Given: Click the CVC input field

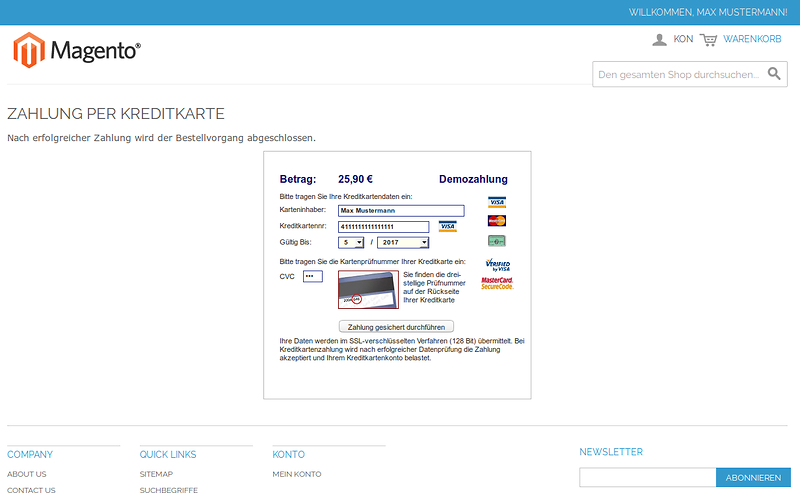Looking at the screenshot, I should 313,276.
